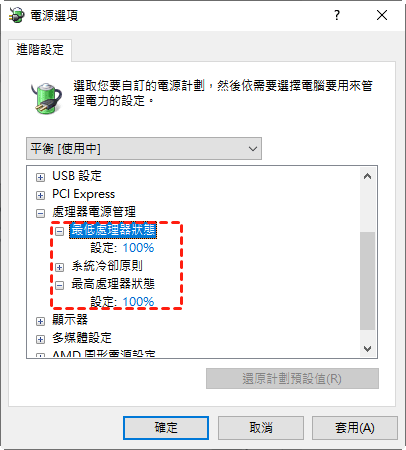Viewport: 406px width, 450px height.
Task: Click the settings list scroll-down arrow
Action: click(x=368, y=349)
